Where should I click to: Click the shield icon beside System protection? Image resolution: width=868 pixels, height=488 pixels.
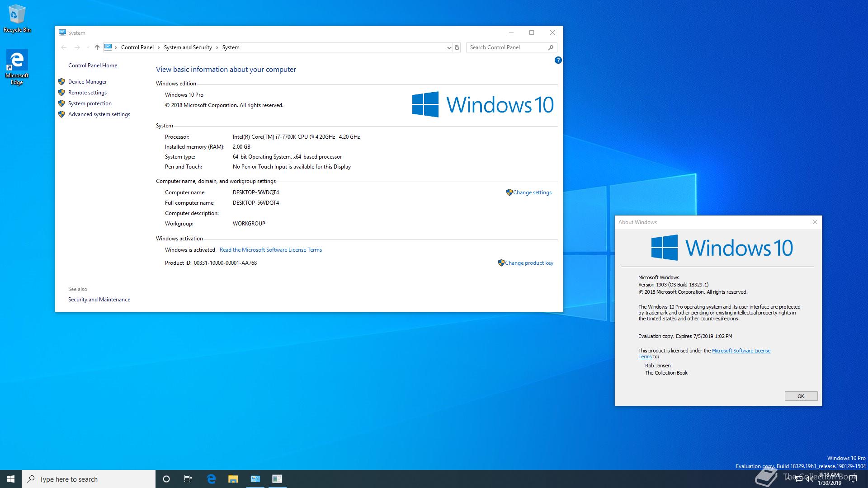coord(61,103)
